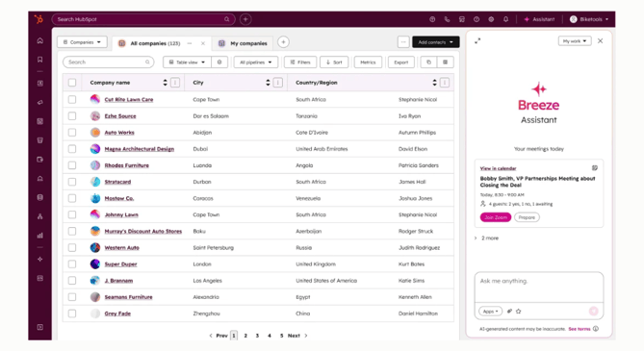Click the plus button beside the search bar
644x351 pixels.
(x=245, y=19)
